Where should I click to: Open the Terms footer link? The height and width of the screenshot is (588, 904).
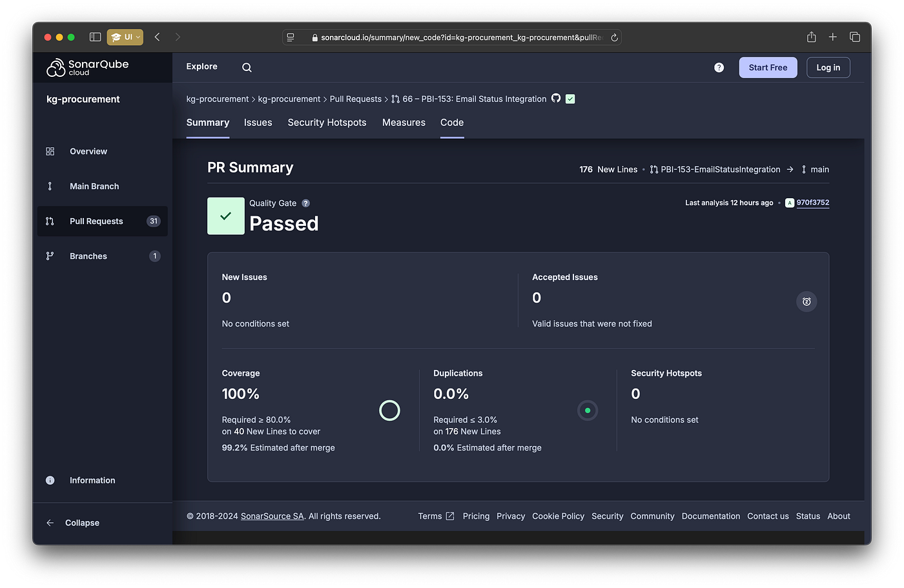tap(436, 516)
